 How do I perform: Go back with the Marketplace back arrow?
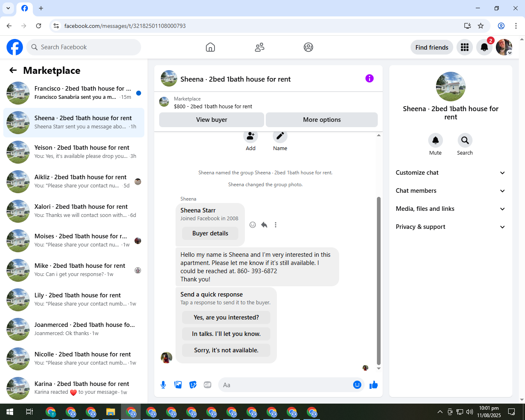(x=13, y=70)
